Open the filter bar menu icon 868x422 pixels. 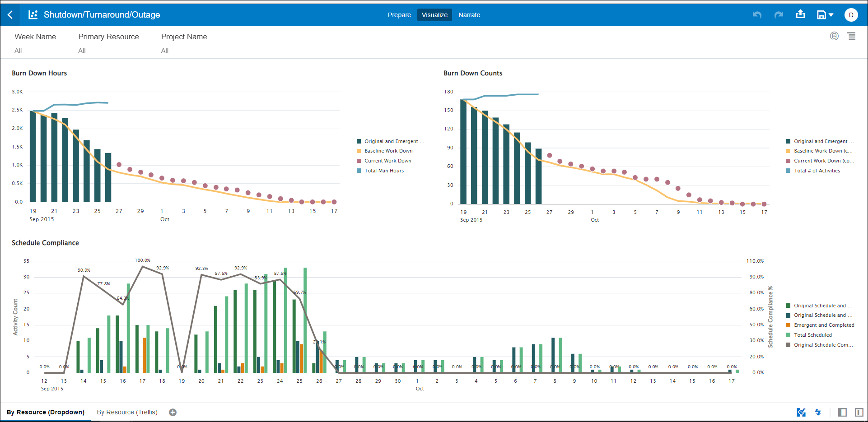851,36
